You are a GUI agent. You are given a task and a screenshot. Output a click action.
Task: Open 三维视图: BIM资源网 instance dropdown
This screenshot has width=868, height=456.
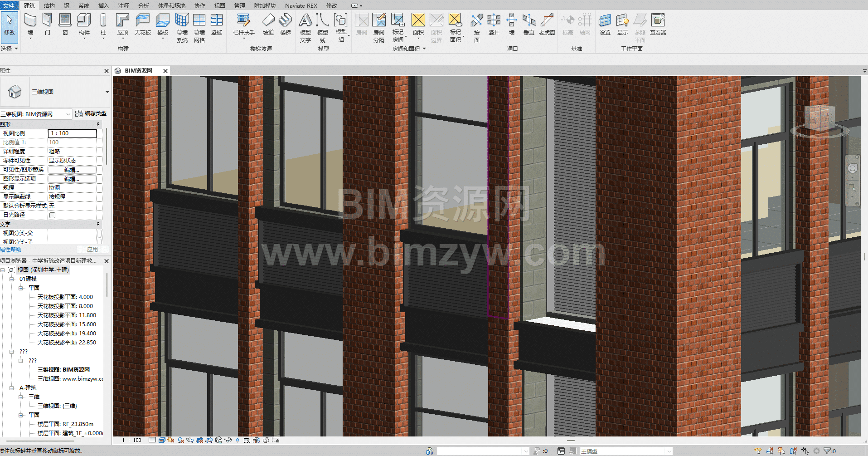coord(68,114)
